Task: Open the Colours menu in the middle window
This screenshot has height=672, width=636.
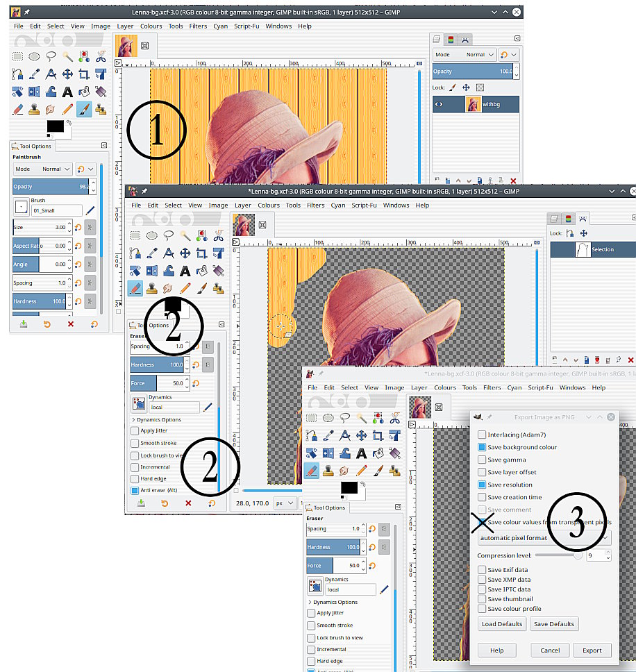Action: 269,205
